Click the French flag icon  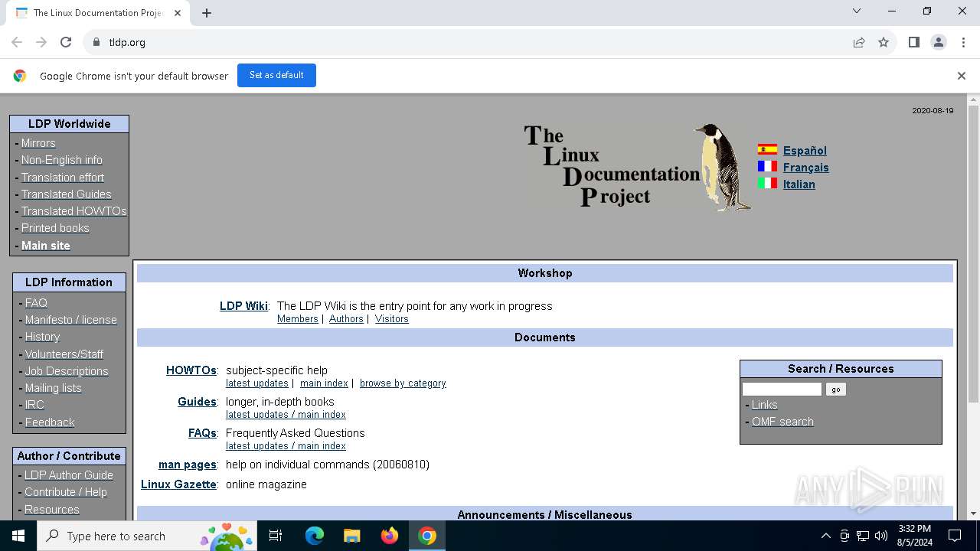767,167
